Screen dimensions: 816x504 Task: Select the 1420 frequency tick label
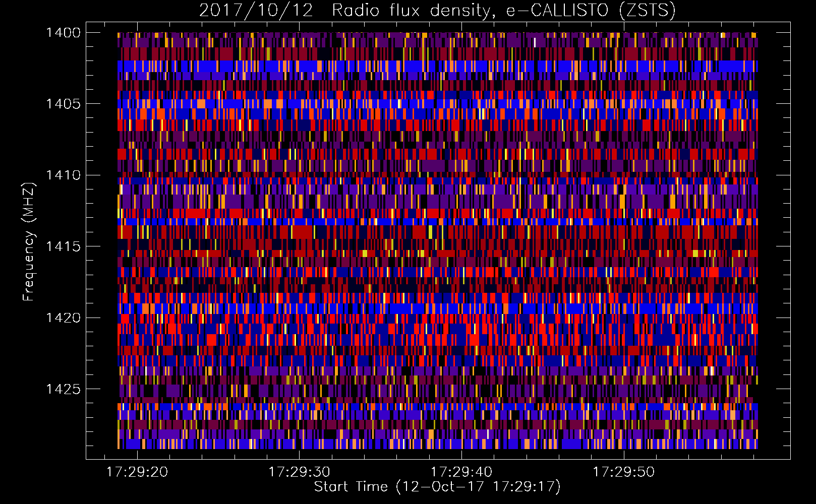(64, 318)
